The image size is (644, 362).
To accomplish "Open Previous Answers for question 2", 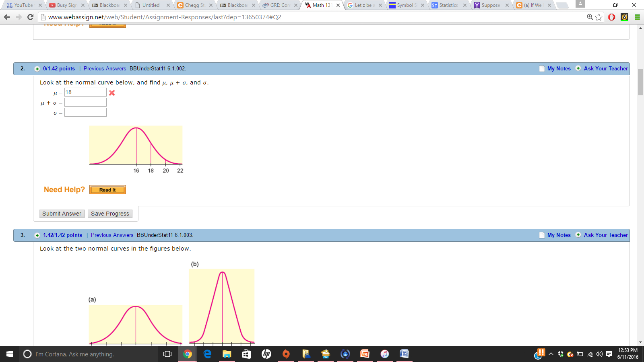I will (105, 68).
